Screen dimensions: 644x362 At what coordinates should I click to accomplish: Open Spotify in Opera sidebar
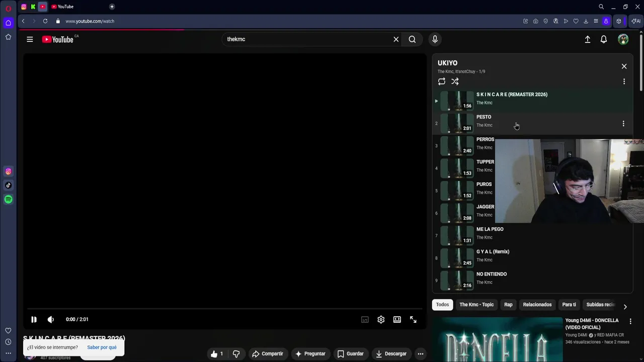point(8,200)
